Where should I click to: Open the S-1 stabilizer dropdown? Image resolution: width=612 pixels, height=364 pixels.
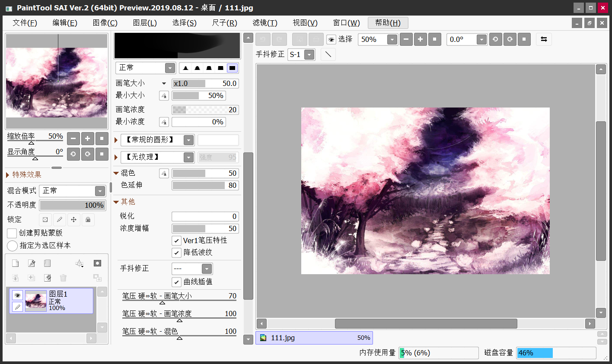pos(309,55)
